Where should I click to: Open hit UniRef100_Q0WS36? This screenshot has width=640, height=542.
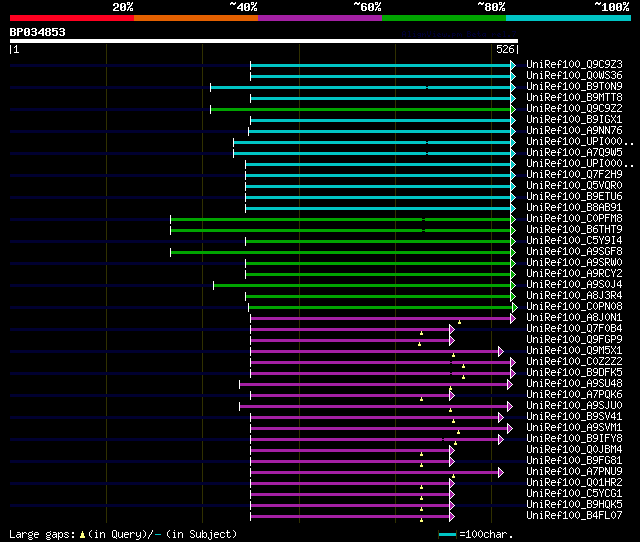coord(574,76)
